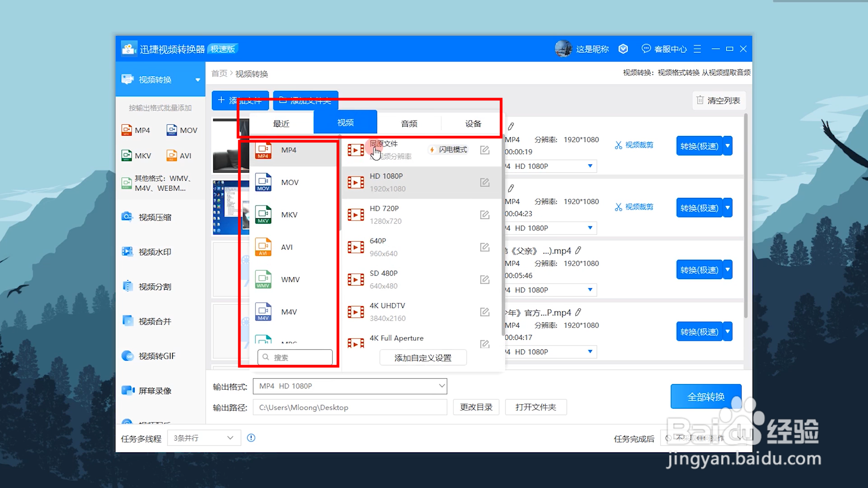Expand arrow beside first 转换(极速) button
The image size is (868, 488).
[x=727, y=146]
